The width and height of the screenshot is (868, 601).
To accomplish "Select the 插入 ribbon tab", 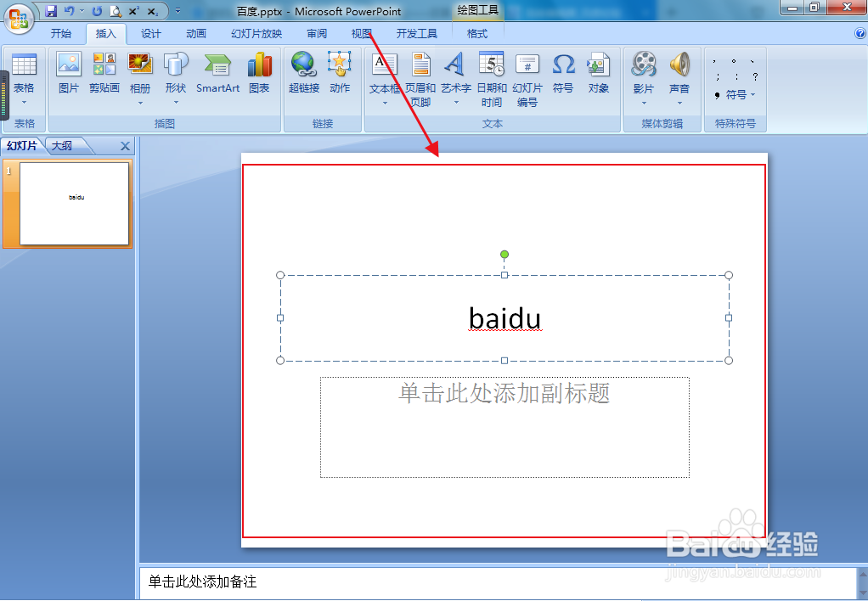I will click(x=105, y=34).
